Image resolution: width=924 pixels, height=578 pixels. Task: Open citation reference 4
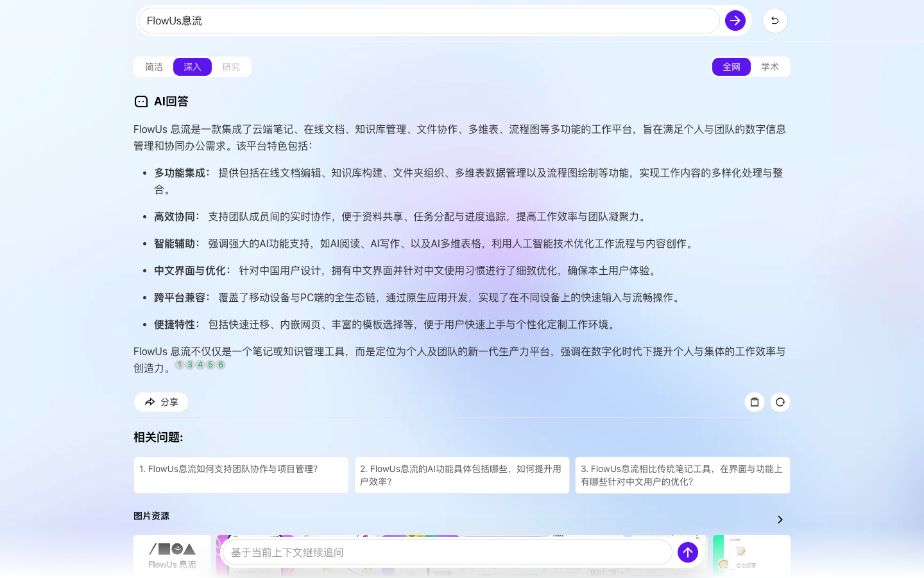[200, 365]
